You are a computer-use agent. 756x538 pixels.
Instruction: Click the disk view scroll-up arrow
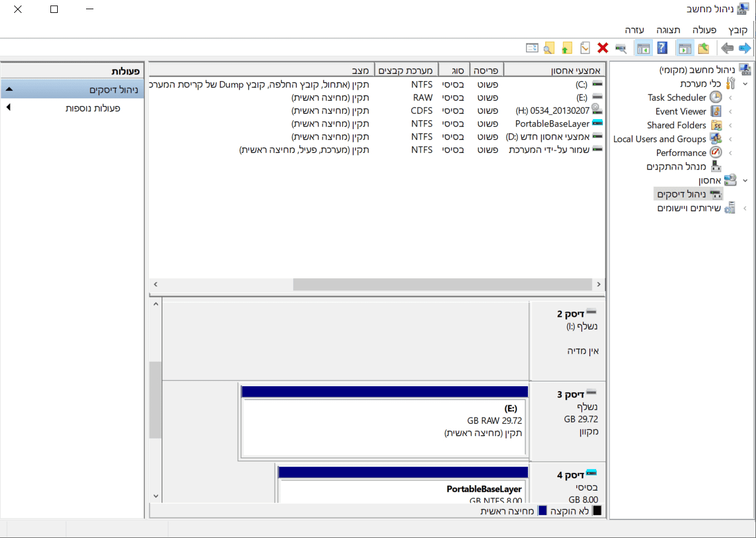(x=156, y=304)
